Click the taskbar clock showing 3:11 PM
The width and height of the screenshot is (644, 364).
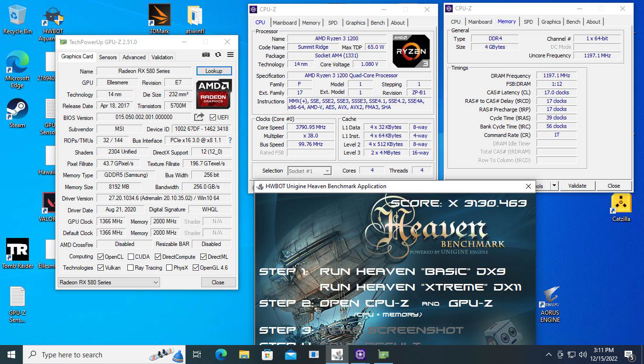tap(603, 355)
